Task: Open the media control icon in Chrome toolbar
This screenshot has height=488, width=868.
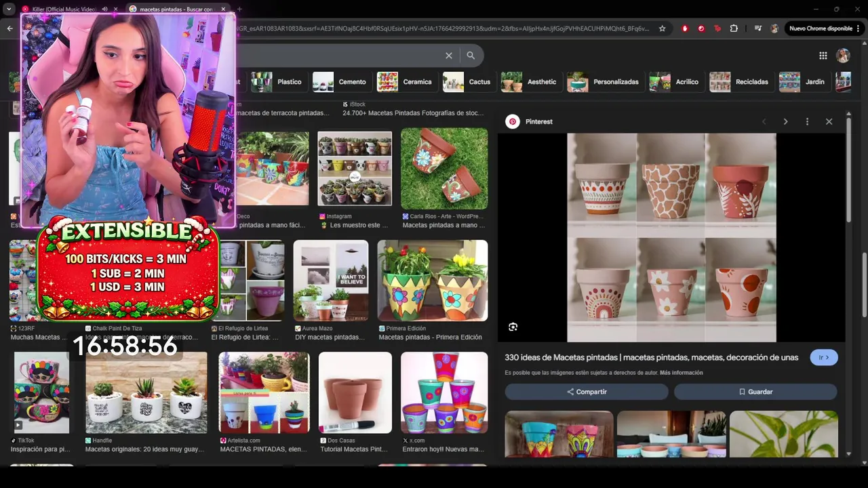Action: tap(757, 28)
